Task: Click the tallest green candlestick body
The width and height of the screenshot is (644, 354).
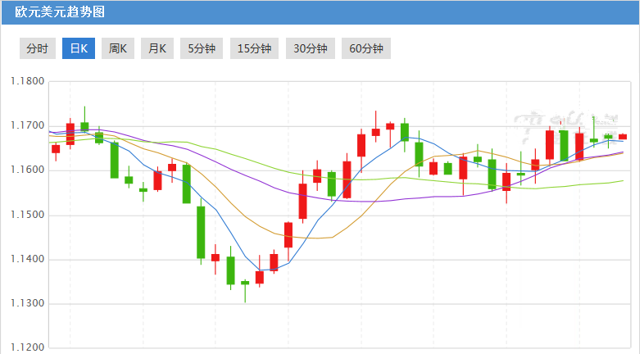Action: 201,233
